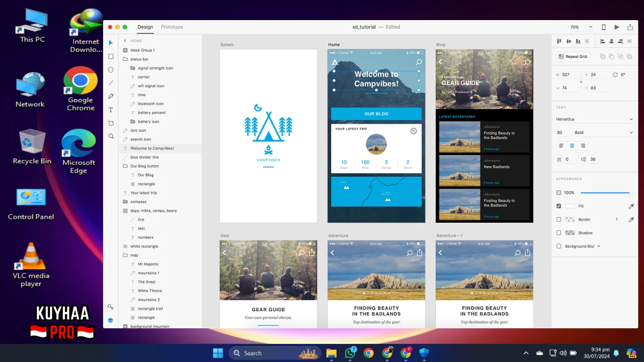Switch to the Design tab
The height and width of the screenshot is (362, 644).
point(145,27)
